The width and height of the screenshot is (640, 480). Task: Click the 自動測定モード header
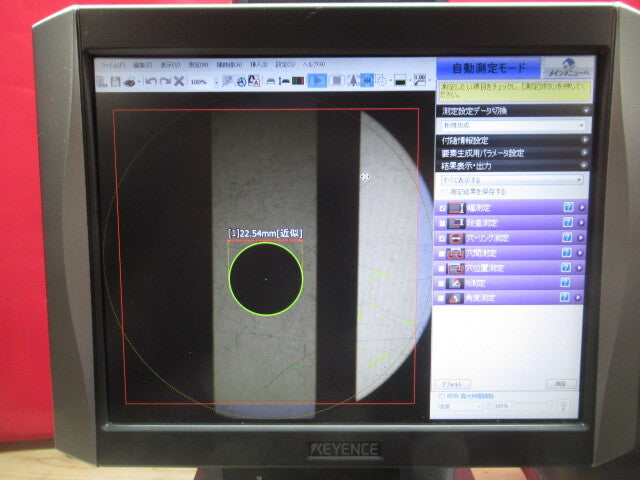pos(489,68)
